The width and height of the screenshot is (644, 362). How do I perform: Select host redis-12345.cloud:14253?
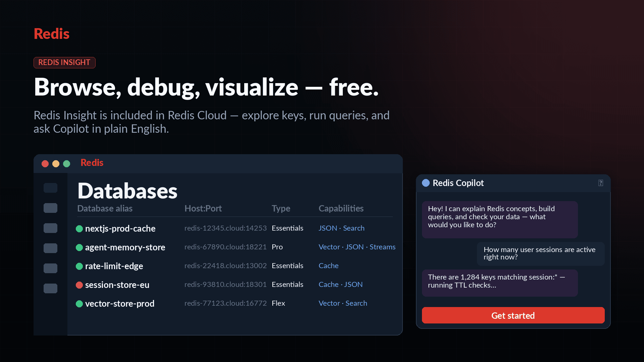tap(225, 228)
